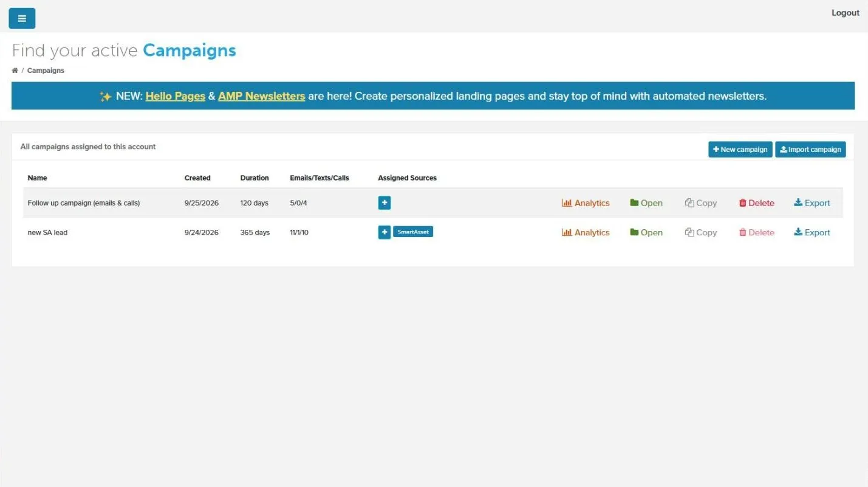Click the 9/24/2026 created date
This screenshot has height=487, width=868.
[202, 232]
